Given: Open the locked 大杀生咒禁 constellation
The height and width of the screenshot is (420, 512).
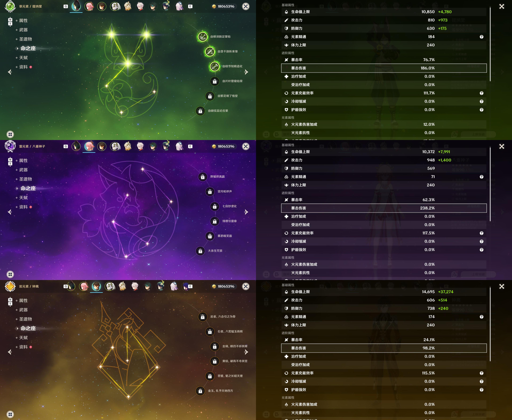Looking at the screenshot, I should pos(200,251).
